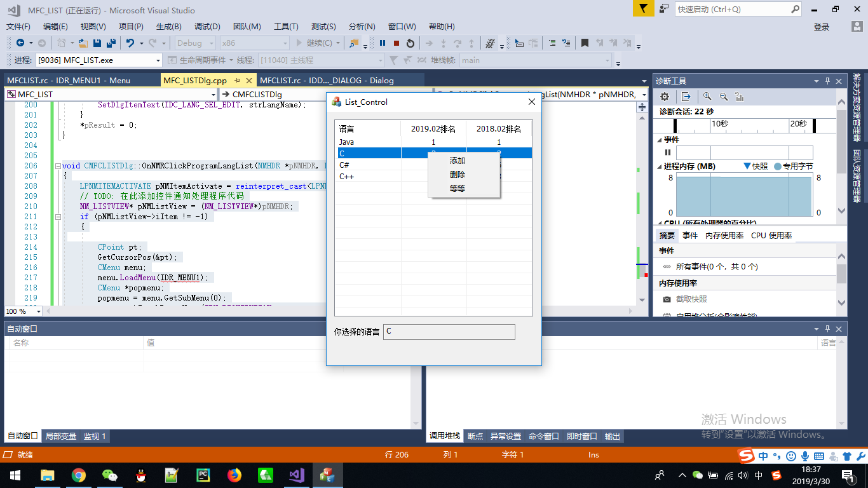Click the save file disk icon
The image size is (868, 488).
(x=97, y=43)
